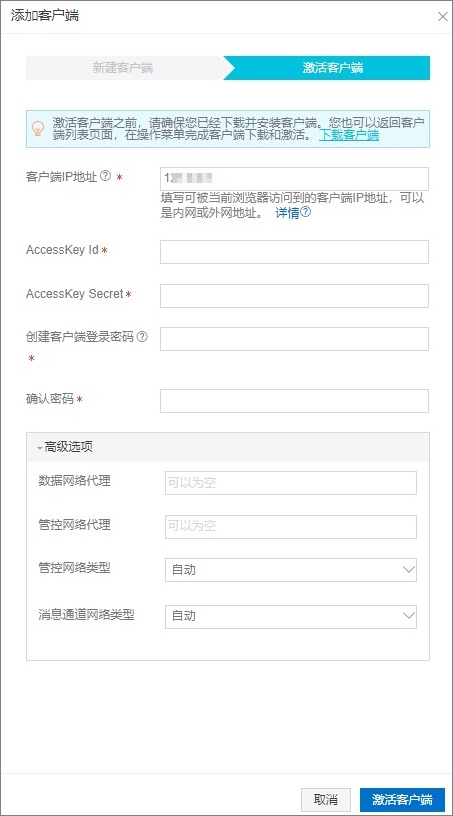Viewport: 453px width, 816px height.
Task: Click help icon beside 详情 link
Action: pyautogui.click(x=306, y=212)
